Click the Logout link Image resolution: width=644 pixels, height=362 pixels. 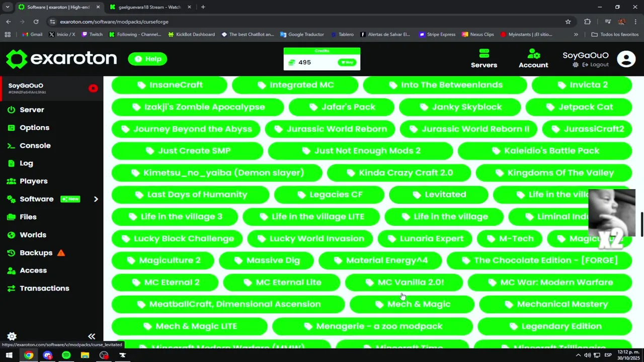point(596,65)
